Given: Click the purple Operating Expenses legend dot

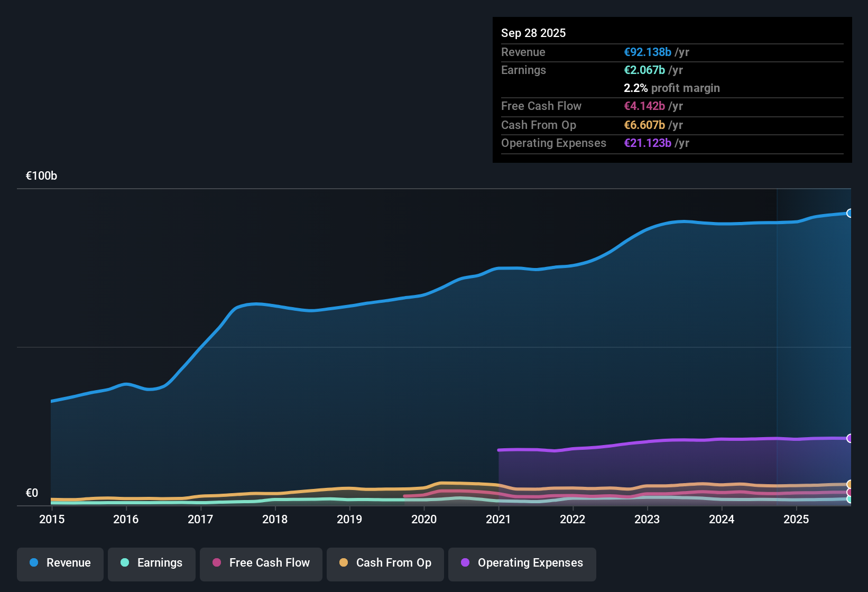Looking at the screenshot, I should [x=465, y=563].
